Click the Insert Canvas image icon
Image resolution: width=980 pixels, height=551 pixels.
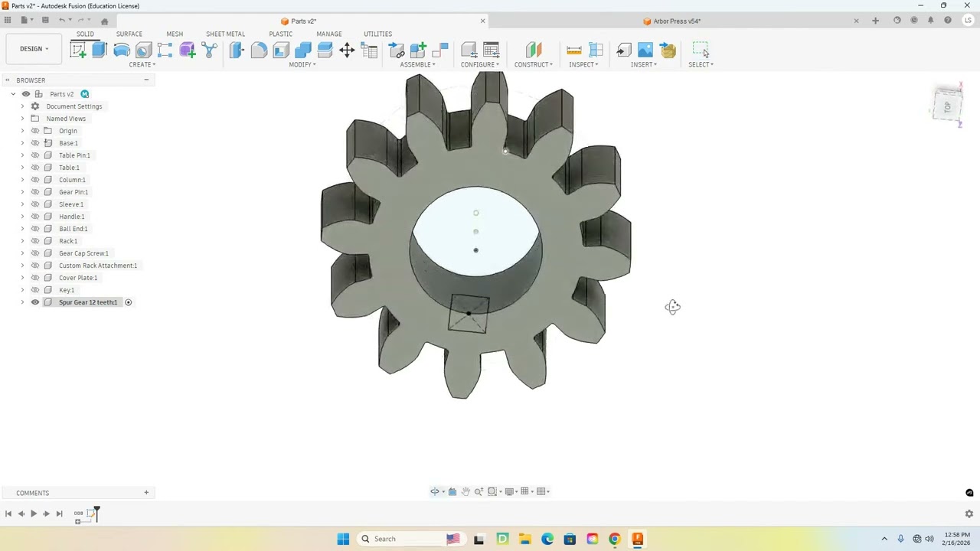pos(645,51)
